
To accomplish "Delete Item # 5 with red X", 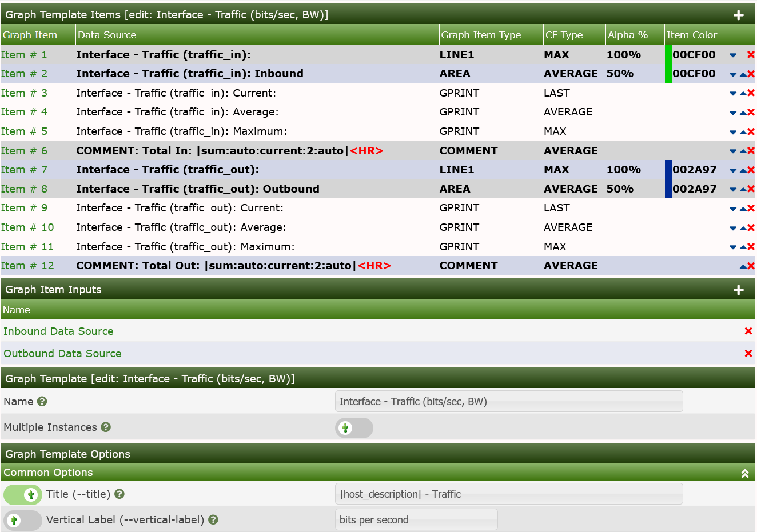I will (751, 131).
